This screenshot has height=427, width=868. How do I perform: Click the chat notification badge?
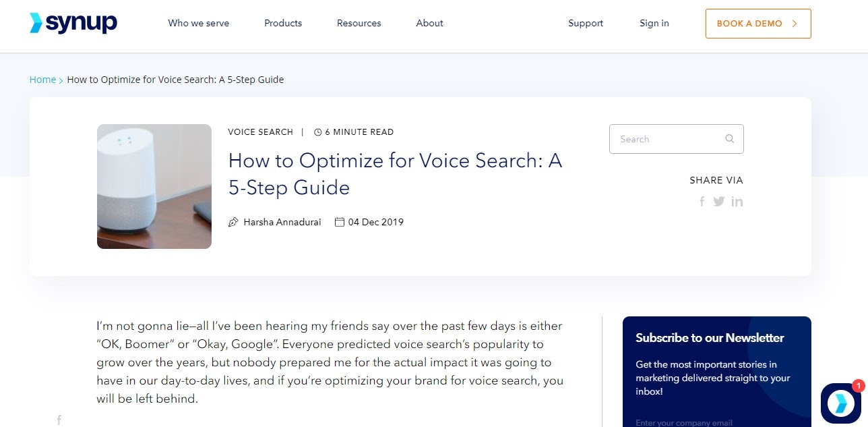point(858,385)
